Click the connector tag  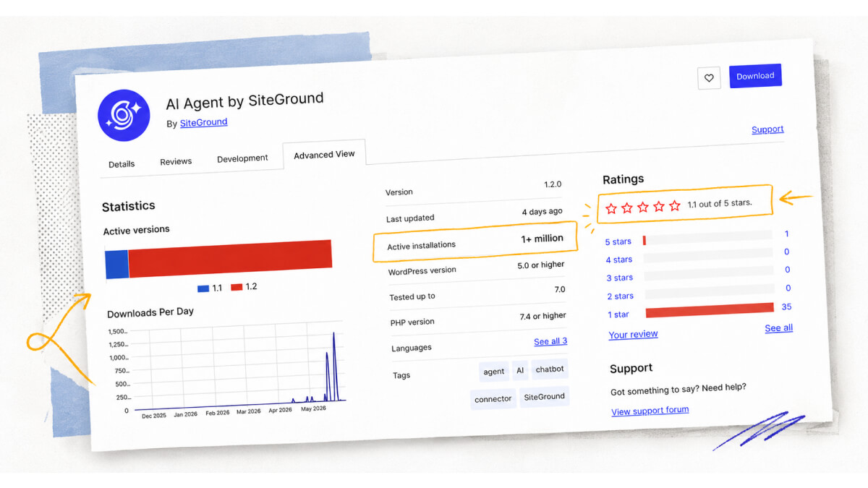coord(493,399)
